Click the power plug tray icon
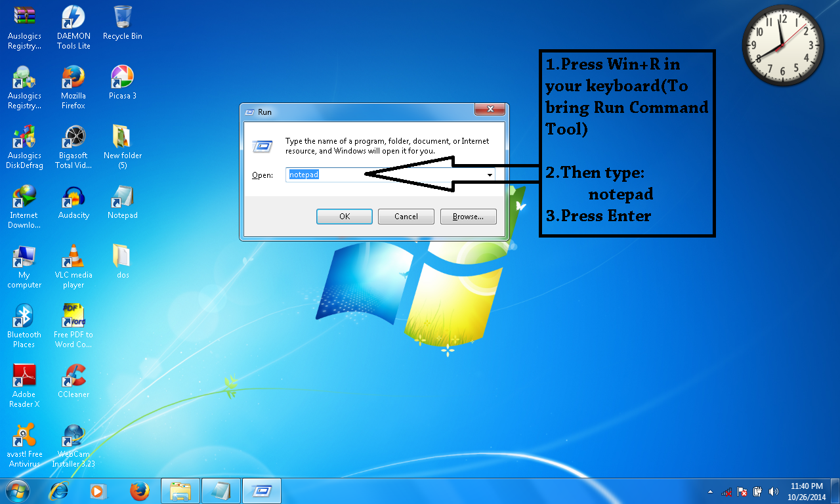The width and height of the screenshot is (840, 504). [758, 492]
